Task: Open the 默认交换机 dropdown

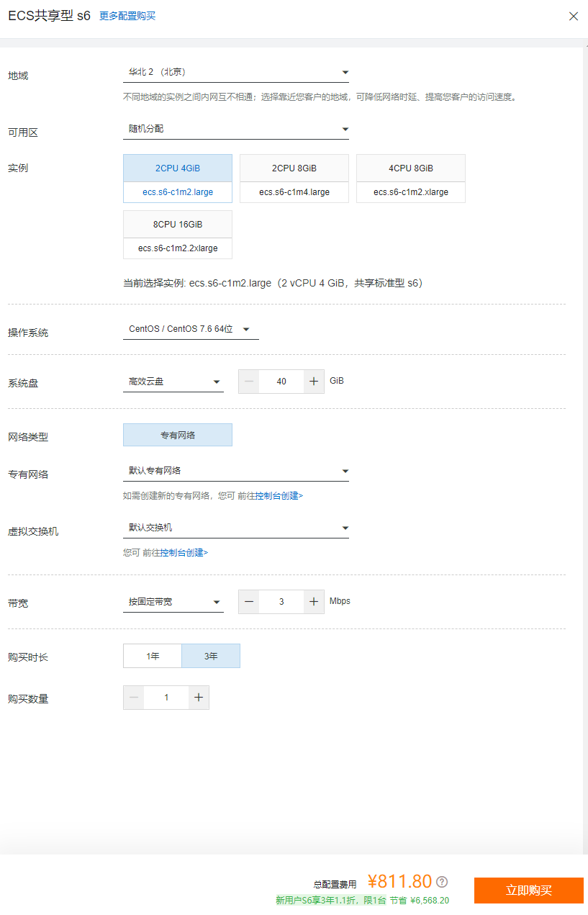Action: pos(236,528)
